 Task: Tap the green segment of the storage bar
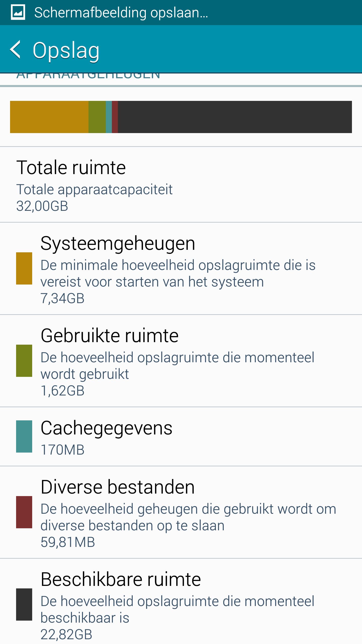(x=97, y=117)
